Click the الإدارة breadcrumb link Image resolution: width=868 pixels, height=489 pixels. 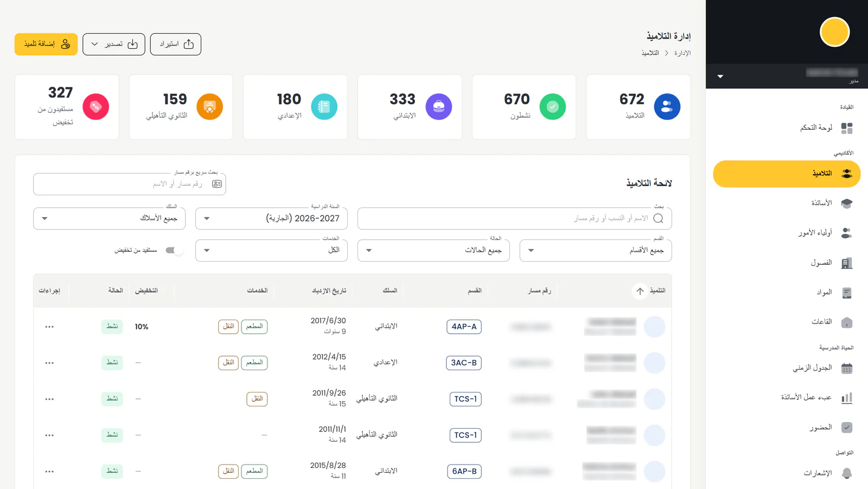pyautogui.click(x=682, y=53)
